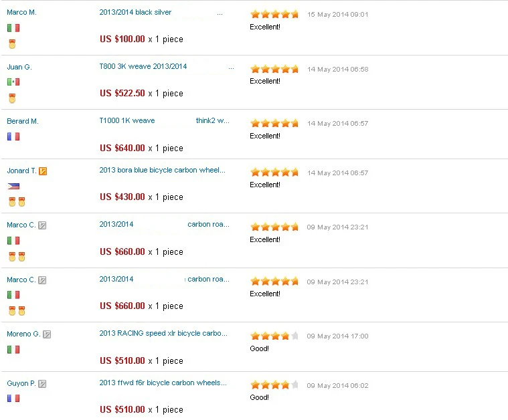Open the '2013/2014 black silver' product link
This screenshot has height=420, width=508.
tap(135, 13)
